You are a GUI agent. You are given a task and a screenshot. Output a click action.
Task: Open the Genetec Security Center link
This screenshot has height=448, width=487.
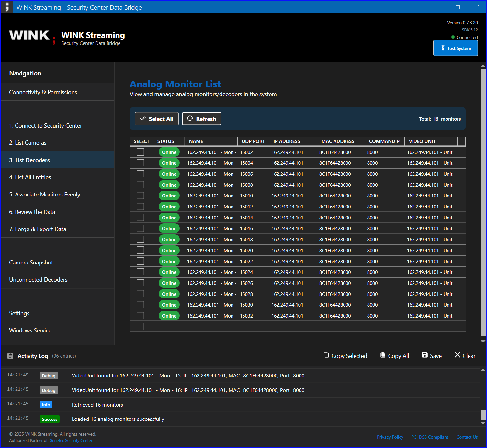71,440
